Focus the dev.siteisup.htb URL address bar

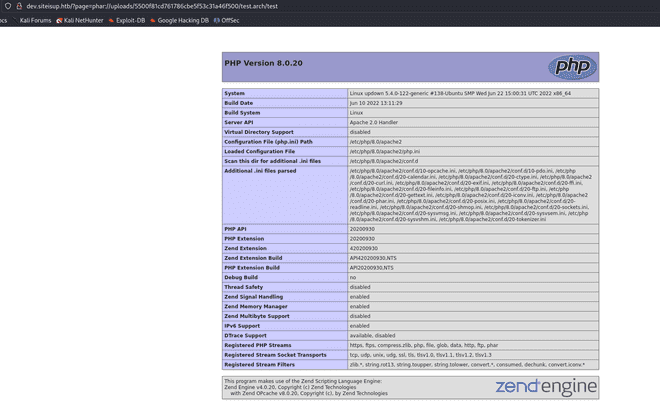tap(150, 6)
